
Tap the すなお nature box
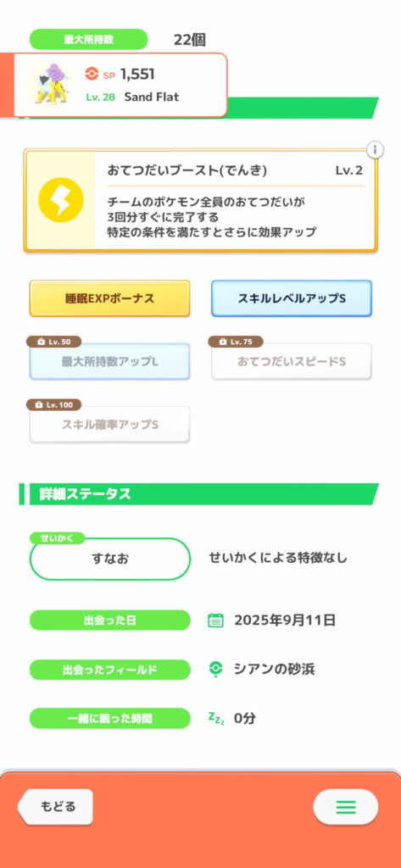(109, 559)
